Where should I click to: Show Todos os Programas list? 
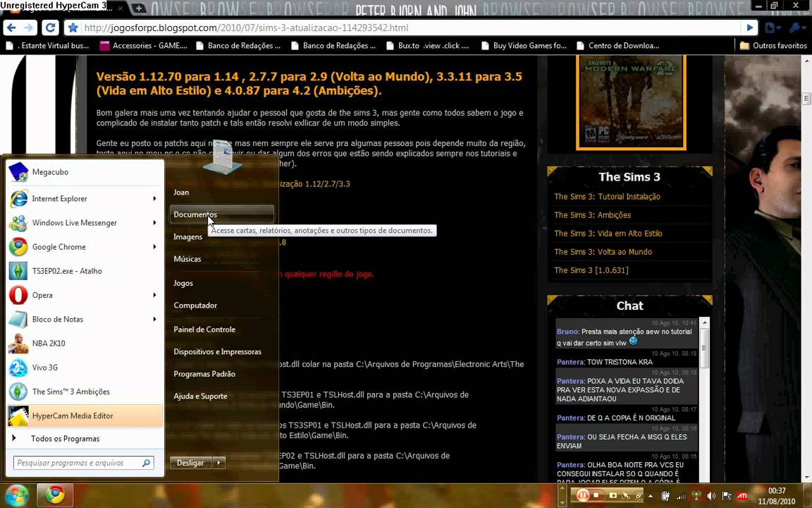pos(85,439)
